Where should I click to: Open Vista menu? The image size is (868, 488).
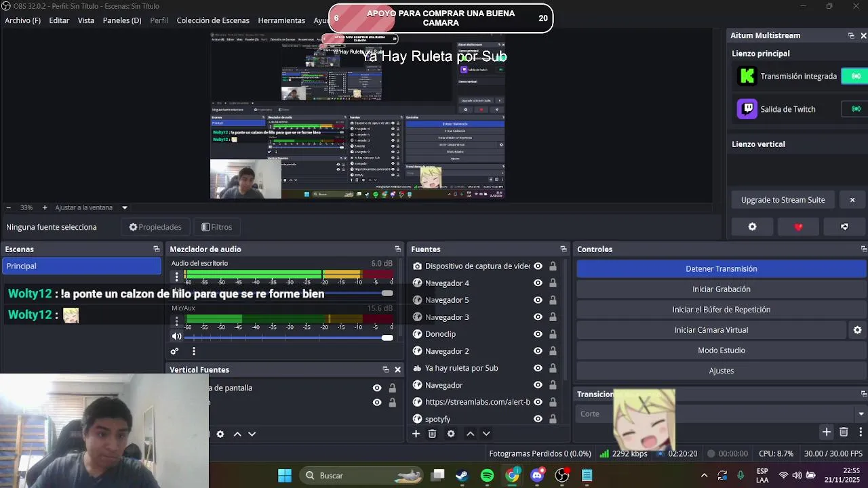[86, 20]
